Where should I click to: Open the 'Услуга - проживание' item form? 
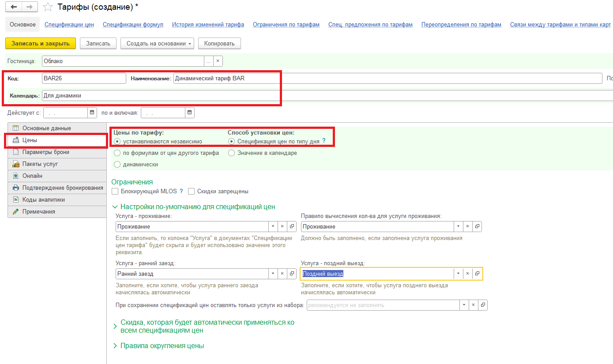click(292, 226)
